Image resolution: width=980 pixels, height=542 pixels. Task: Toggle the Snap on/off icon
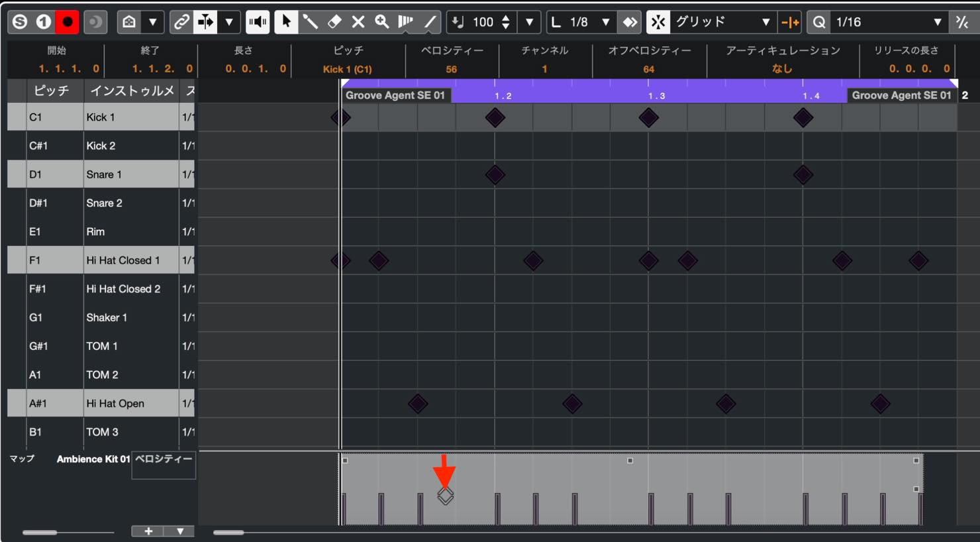[x=658, y=22]
